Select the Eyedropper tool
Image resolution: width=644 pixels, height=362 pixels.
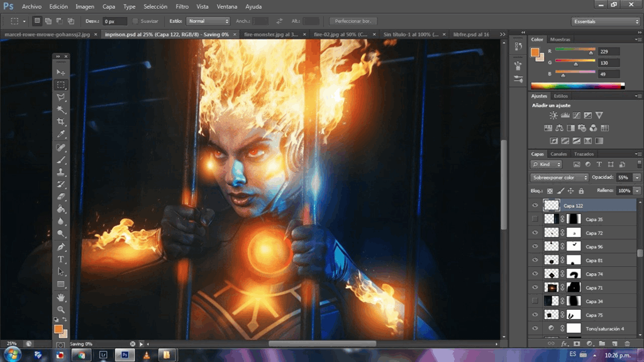pyautogui.click(x=61, y=134)
